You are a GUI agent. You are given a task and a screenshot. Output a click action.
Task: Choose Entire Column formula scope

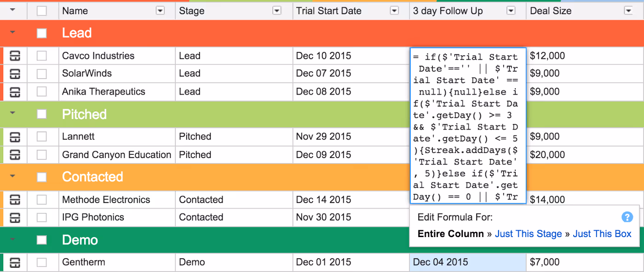(x=450, y=234)
